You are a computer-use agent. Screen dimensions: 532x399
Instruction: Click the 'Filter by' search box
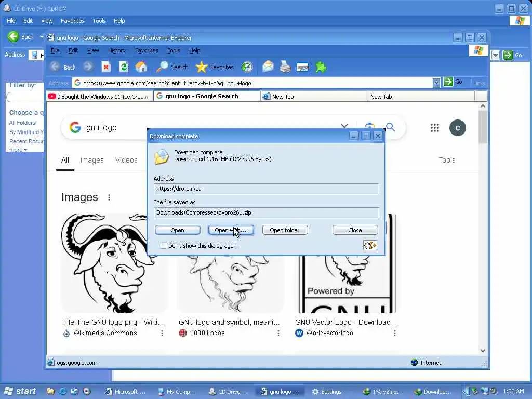coord(25,97)
